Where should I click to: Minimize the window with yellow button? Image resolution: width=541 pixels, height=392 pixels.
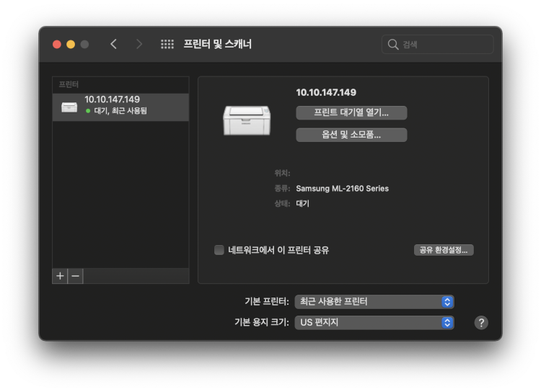[x=71, y=45]
